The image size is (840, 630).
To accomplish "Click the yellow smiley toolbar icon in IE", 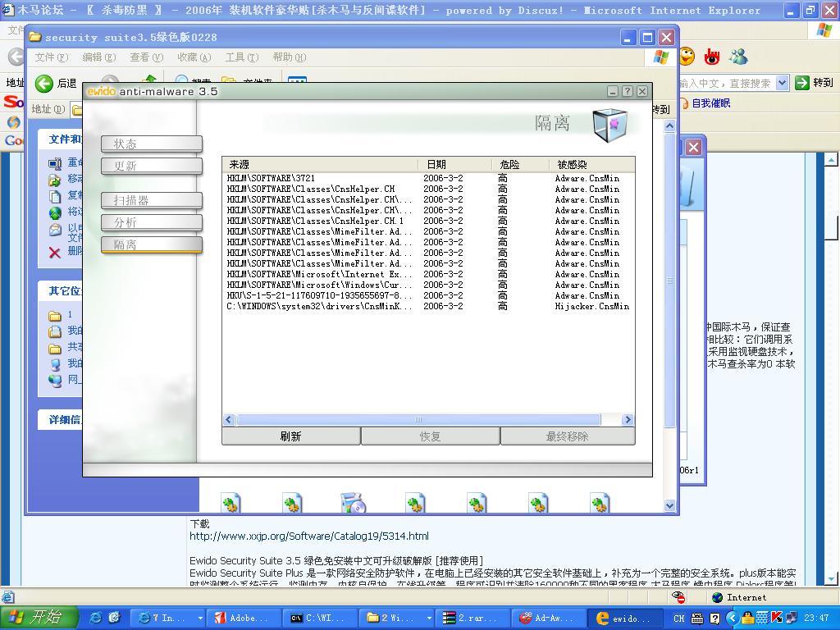I will click(x=687, y=57).
